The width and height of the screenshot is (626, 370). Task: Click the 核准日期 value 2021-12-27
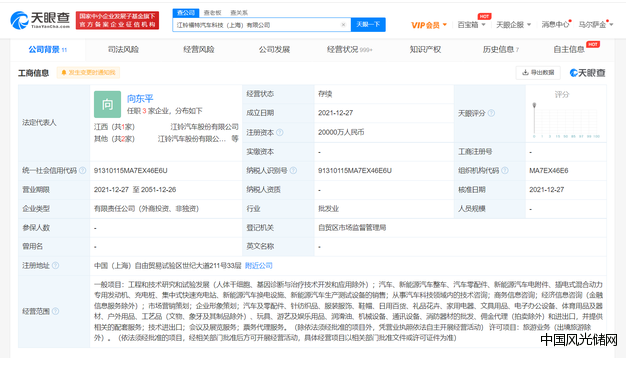click(547, 190)
